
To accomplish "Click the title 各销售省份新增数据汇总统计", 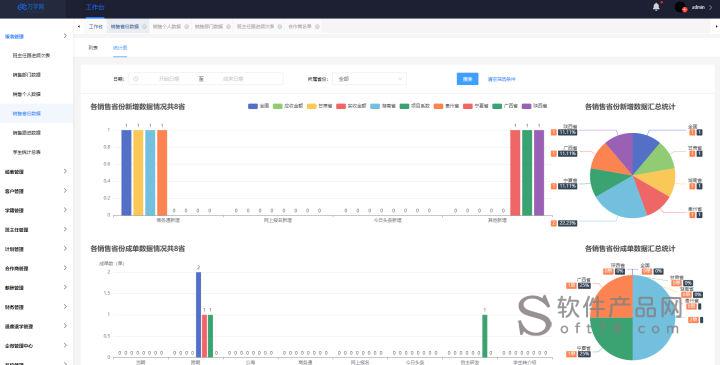I will tap(630, 107).
